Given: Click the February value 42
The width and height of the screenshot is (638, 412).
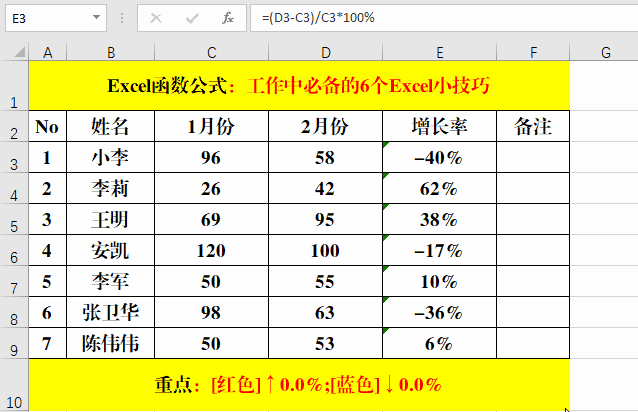Looking at the screenshot, I should coord(326,188).
